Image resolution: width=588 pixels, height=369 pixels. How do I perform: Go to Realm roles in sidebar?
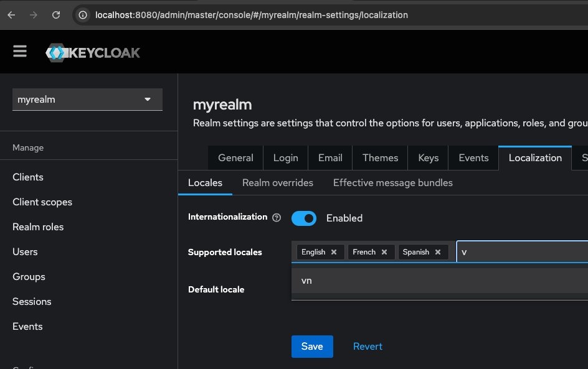(x=38, y=227)
